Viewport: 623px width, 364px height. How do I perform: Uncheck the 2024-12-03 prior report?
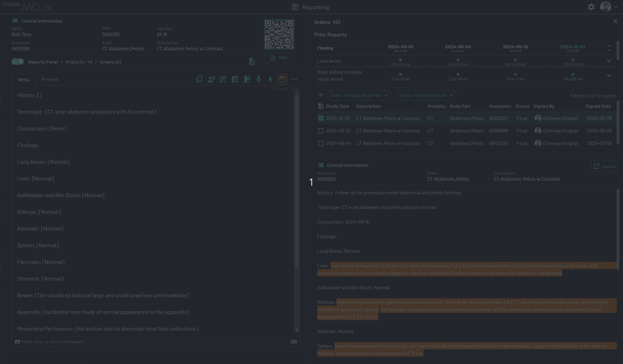(x=321, y=118)
